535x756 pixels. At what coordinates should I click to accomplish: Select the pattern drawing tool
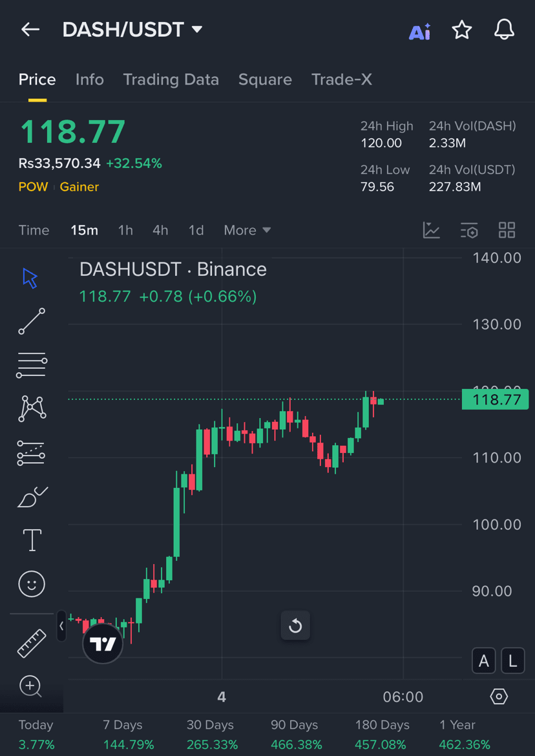point(32,409)
